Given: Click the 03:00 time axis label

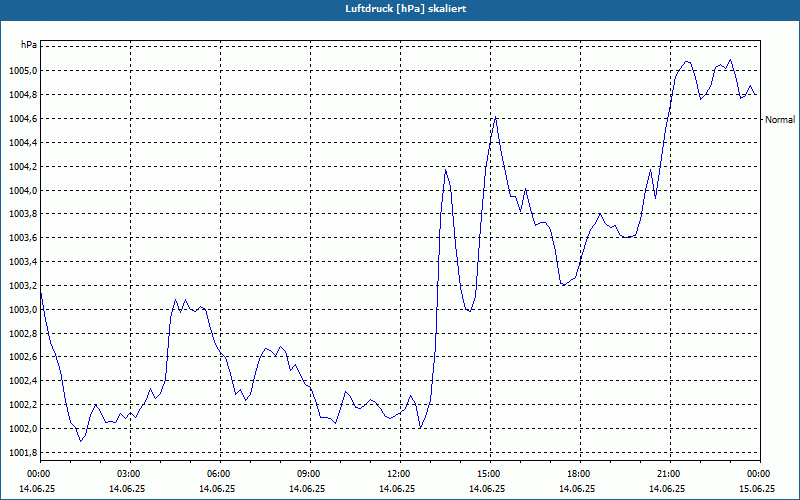Looking at the screenshot, I should click(130, 474).
